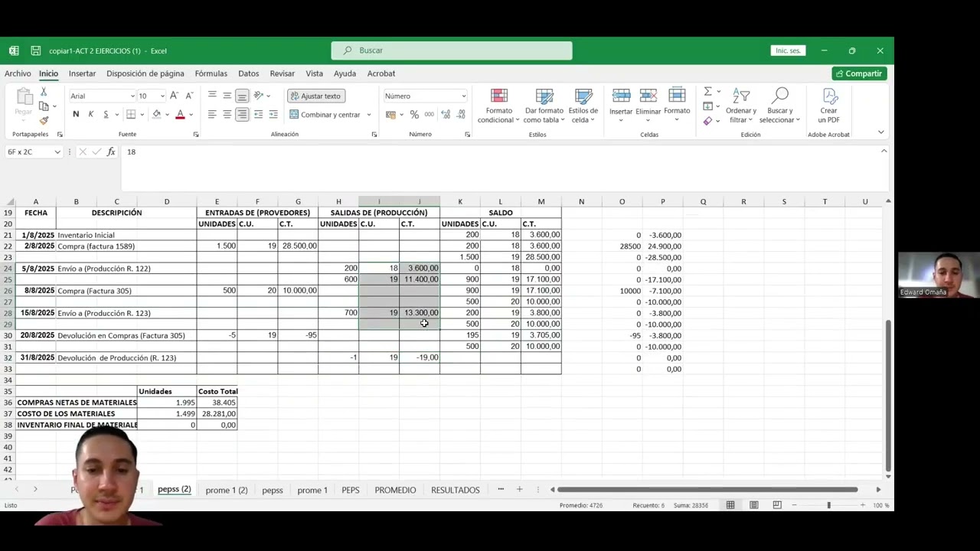Decrease cell indent
980x551 pixels.
point(258,114)
